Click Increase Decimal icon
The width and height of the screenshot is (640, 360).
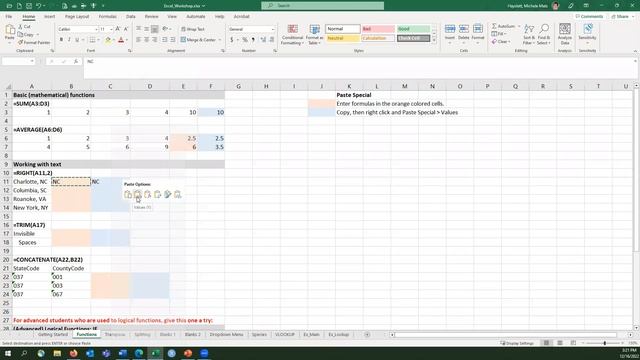coord(263,40)
